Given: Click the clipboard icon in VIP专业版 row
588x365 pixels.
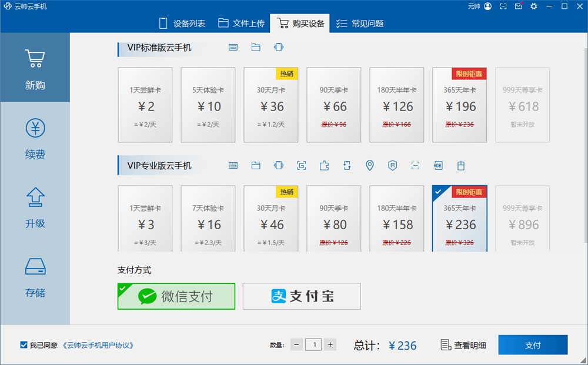Looking at the screenshot, I should point(461,165).
